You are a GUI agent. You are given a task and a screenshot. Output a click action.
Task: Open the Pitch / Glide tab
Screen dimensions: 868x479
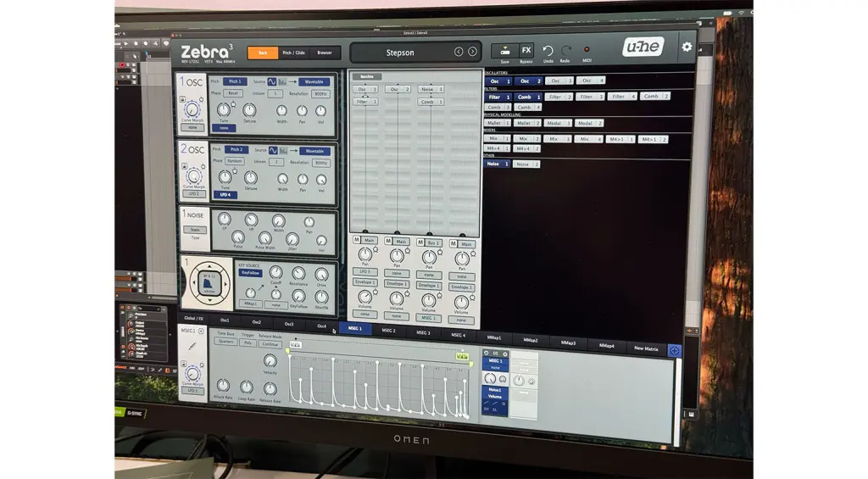coord(294,53)
